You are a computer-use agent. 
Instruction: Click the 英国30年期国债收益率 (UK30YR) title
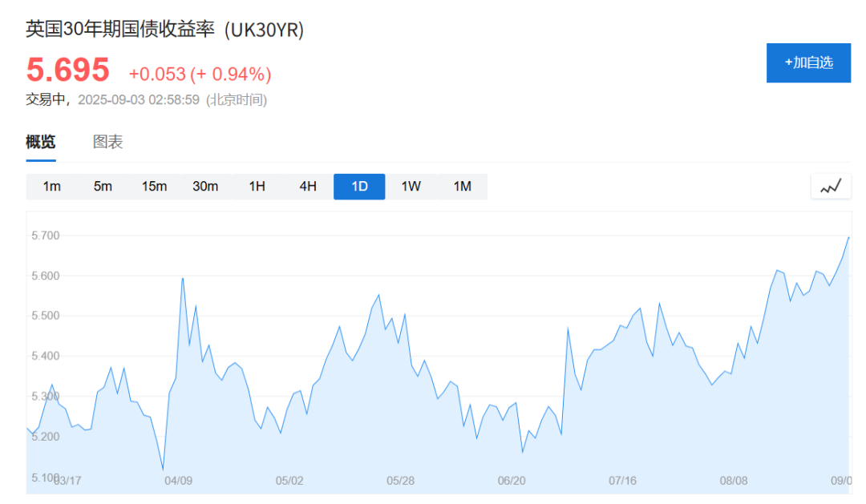pyautogui.click(x=164, y=30)
